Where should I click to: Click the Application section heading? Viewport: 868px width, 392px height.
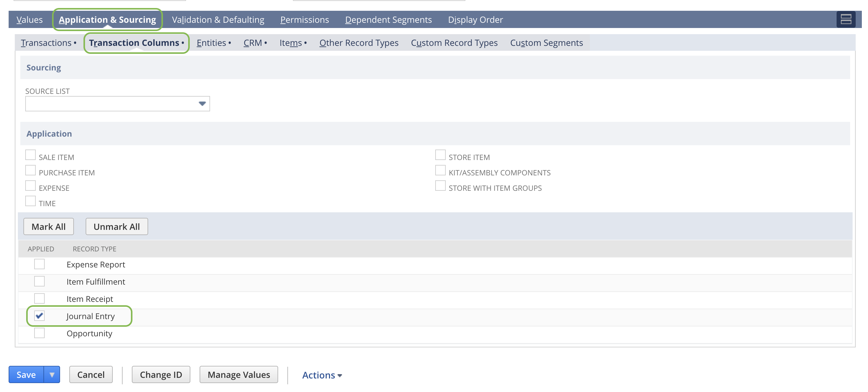[x=49, y=134]
